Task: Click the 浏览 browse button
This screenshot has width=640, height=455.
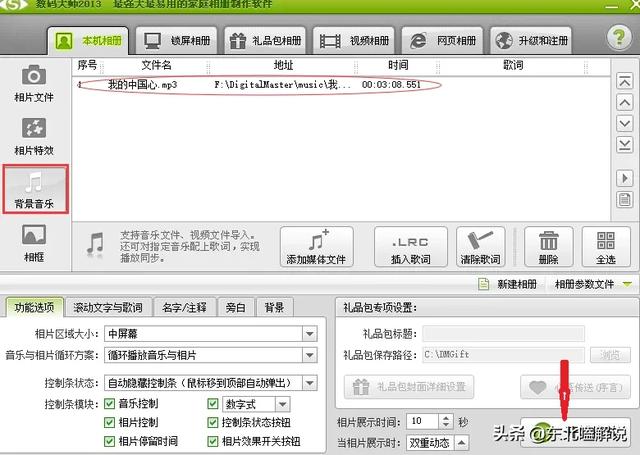Action: (610, 355)
